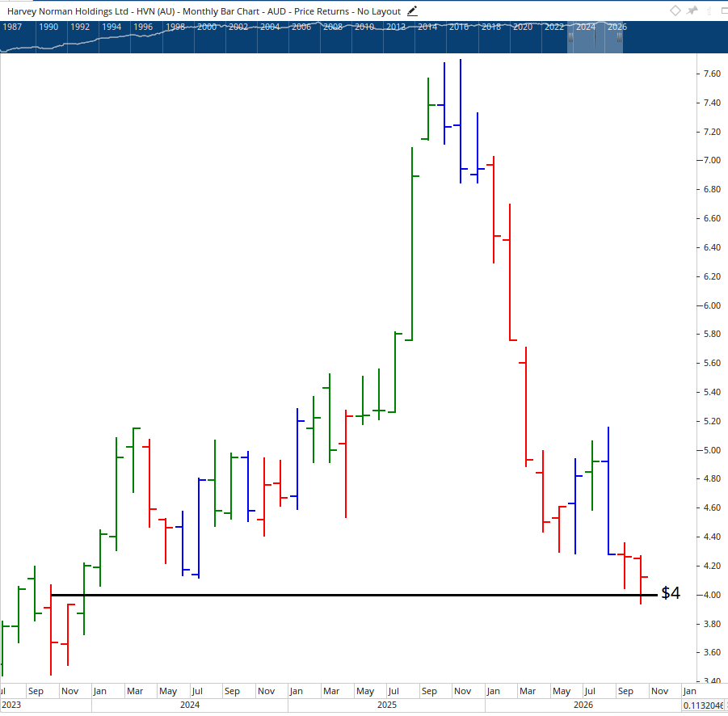Jump to 2016 in the overview timeline
Screen dimensions: 728x716
pos(459,27)
